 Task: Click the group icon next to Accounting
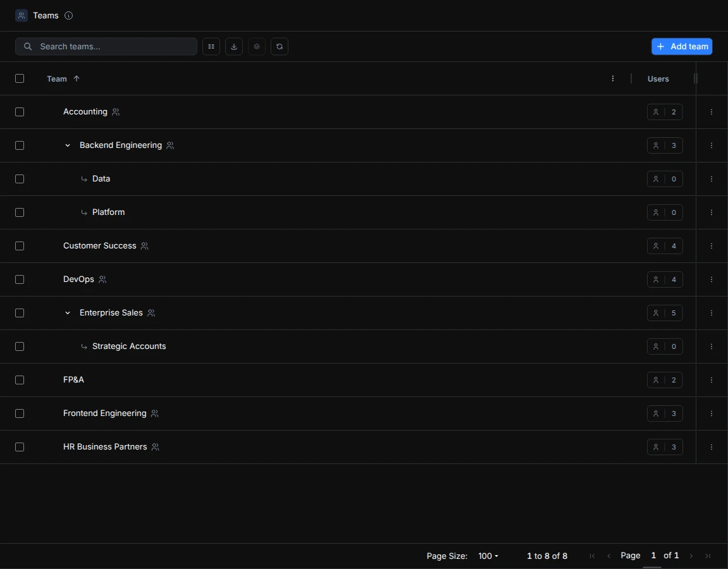116,112
